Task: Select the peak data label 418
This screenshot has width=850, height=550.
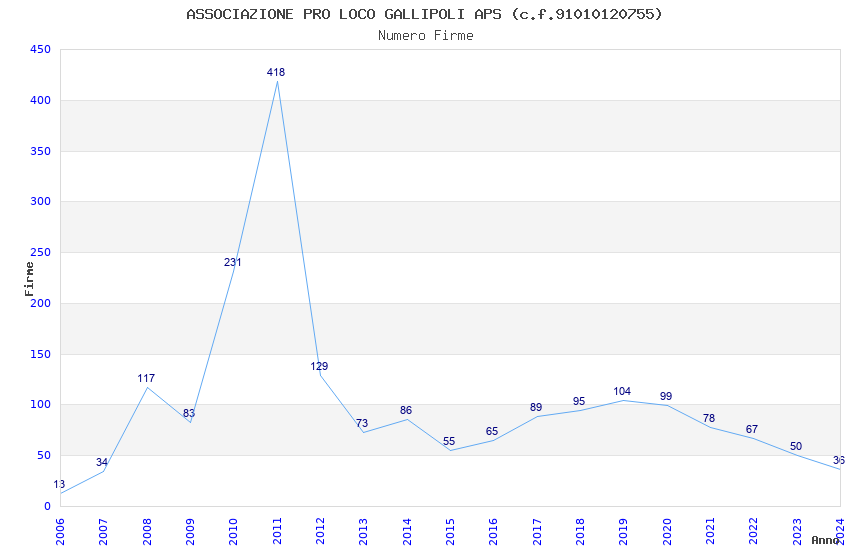Action: click(276, 72)
